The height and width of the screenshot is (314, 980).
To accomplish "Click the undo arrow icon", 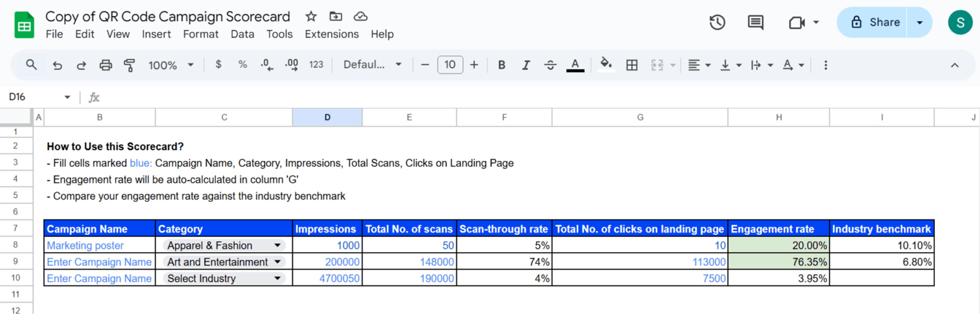I will (x=57, y=65).
